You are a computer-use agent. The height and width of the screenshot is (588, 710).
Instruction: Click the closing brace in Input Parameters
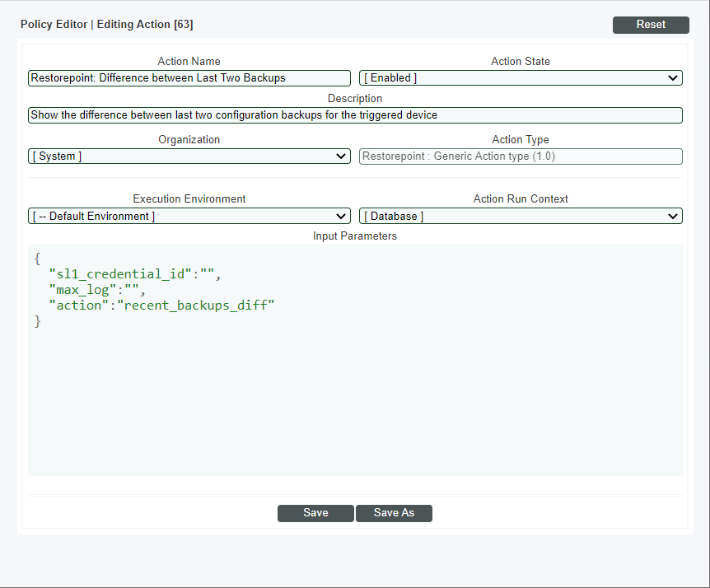(38, 321)
